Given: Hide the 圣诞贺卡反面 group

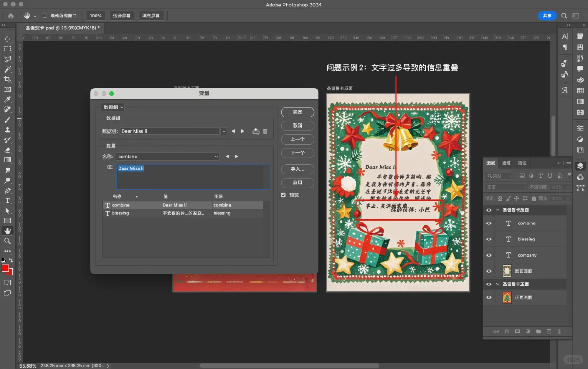Looking at the screenshot, I should click(489, 210).
